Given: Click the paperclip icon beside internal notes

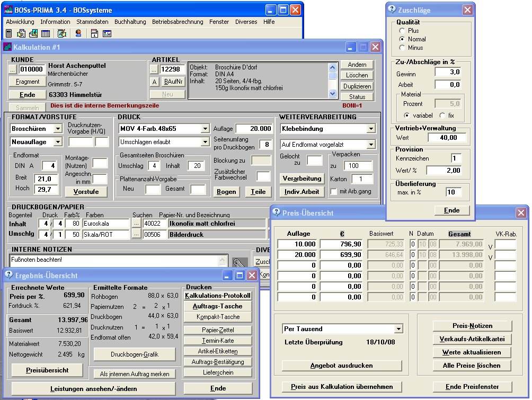Looking at the screenshot, I should 239,262.
